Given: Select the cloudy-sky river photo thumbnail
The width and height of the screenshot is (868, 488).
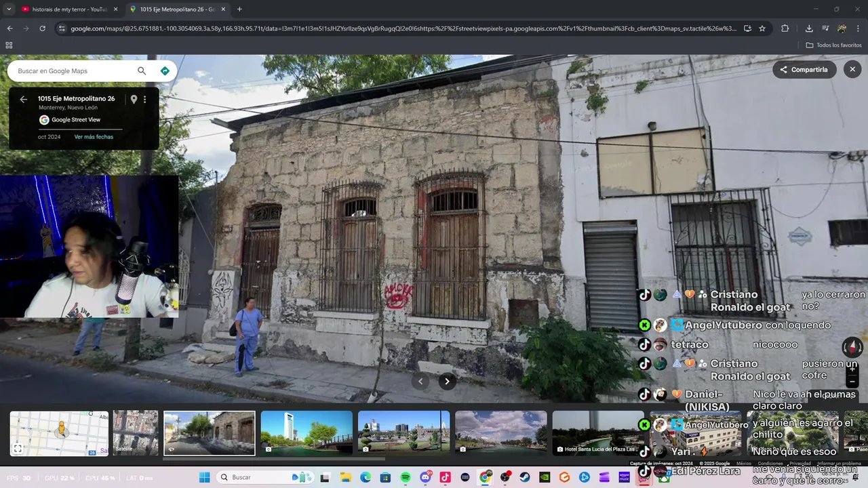Looking at the screenshot, I should [500, 433].
